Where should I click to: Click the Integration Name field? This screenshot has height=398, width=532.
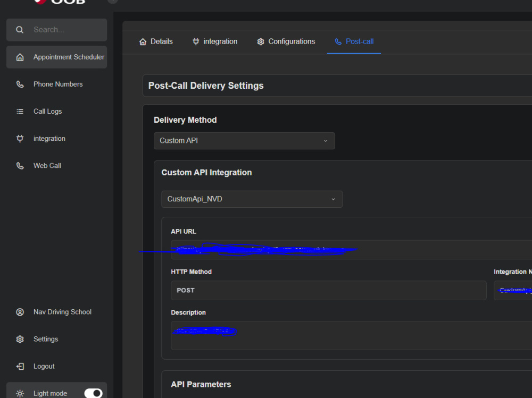tap(513, 290)
